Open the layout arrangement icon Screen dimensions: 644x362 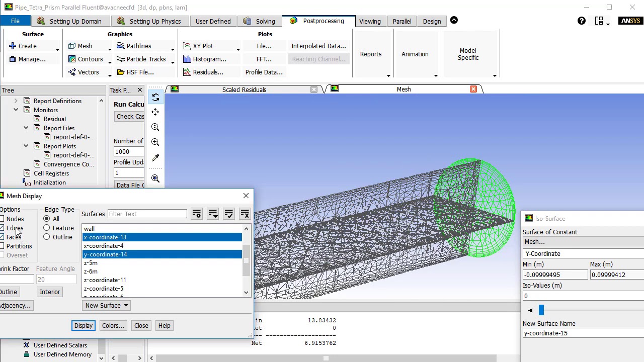[x=599, y=21]
